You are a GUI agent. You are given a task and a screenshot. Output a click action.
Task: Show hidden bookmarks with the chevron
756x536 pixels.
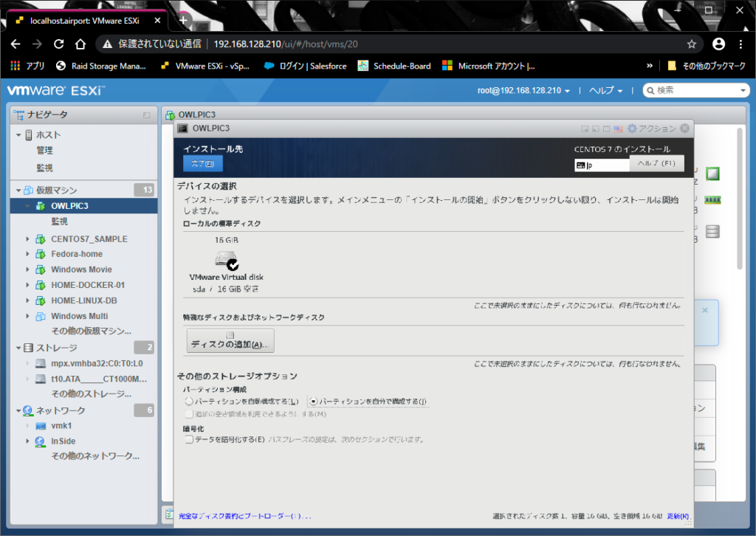650,66
